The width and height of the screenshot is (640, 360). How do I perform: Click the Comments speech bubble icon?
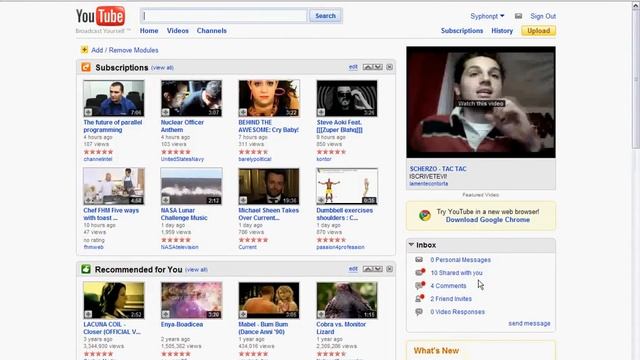tap(420, 285)
